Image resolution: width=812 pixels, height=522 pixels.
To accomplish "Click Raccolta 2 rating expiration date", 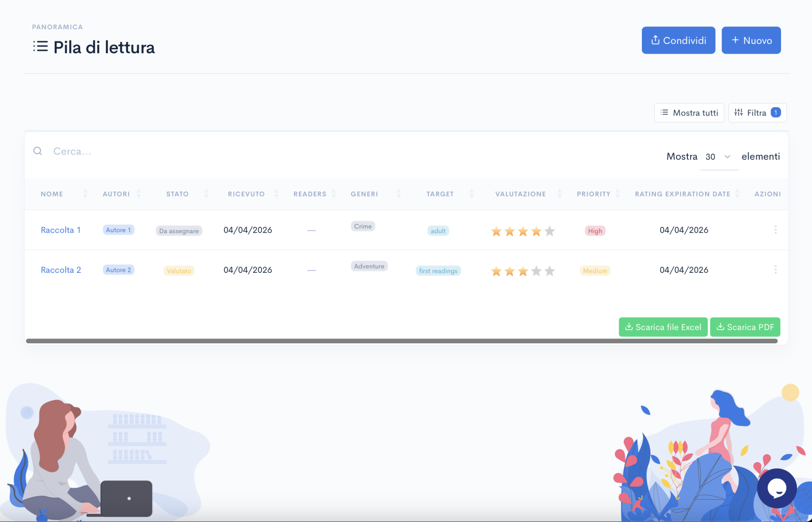I will point(684,270).
